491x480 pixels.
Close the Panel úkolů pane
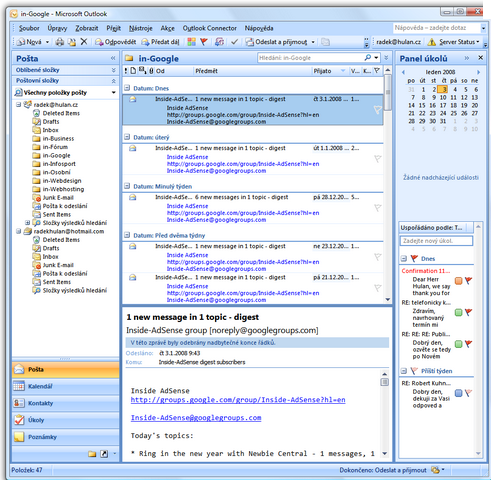tap(480, 58)
